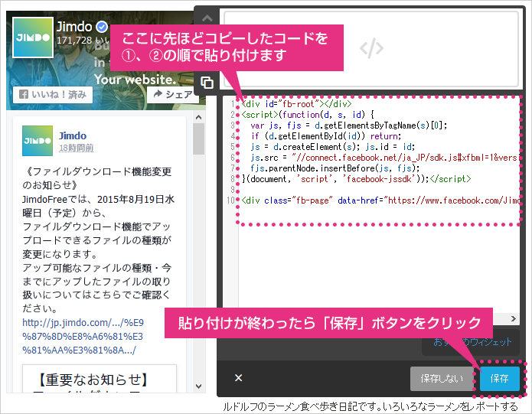Click the duplicate element icon in the dark toolbar

pyautogui.click(x=207, y=83)
